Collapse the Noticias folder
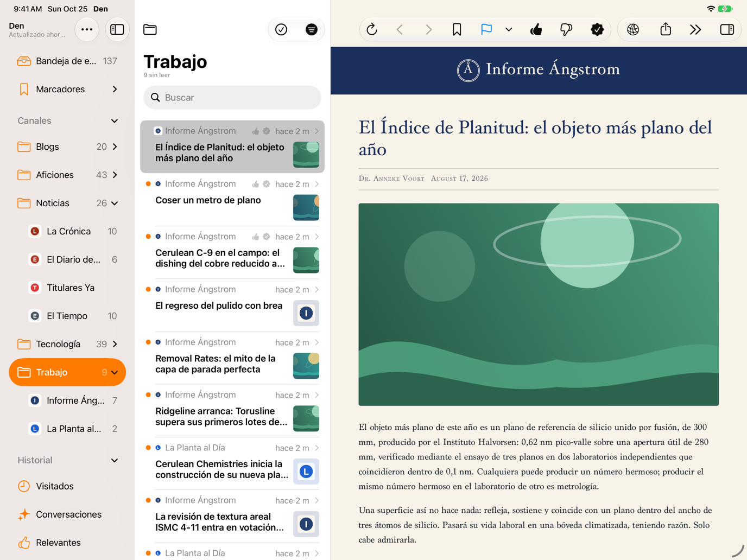The width and height of the screenshot is (747, 560). (115, 203)
